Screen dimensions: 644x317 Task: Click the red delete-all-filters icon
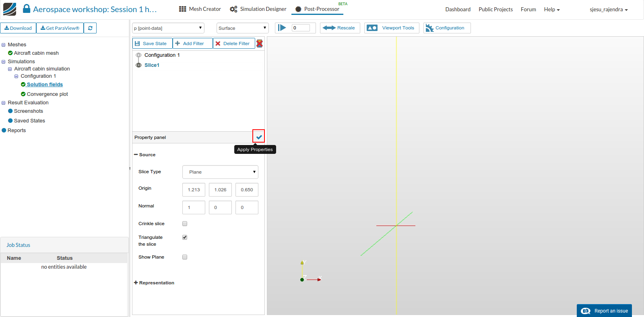tap(260, 44)
